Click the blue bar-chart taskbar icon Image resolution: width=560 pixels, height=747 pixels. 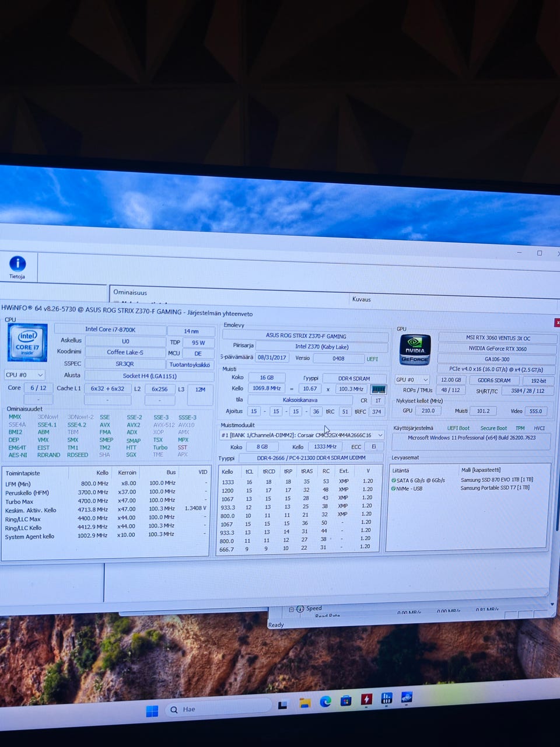(386, 698)
